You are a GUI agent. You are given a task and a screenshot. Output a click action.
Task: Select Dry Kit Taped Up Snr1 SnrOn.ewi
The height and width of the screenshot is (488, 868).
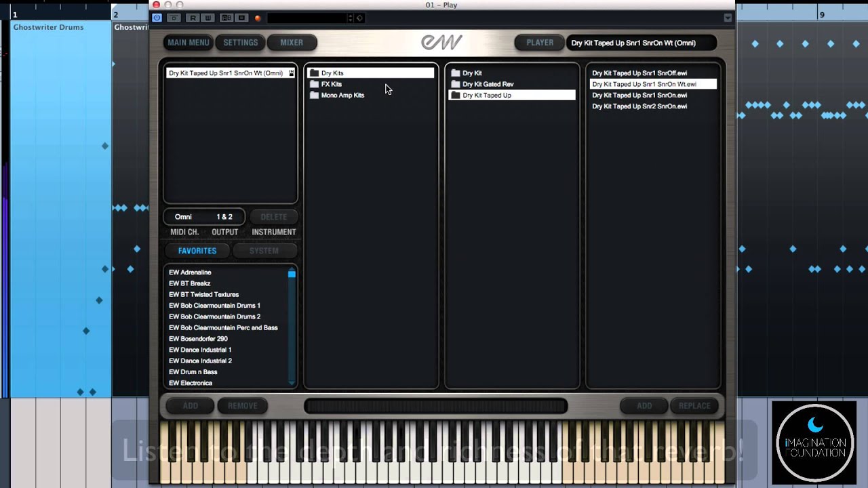point(653,95)
